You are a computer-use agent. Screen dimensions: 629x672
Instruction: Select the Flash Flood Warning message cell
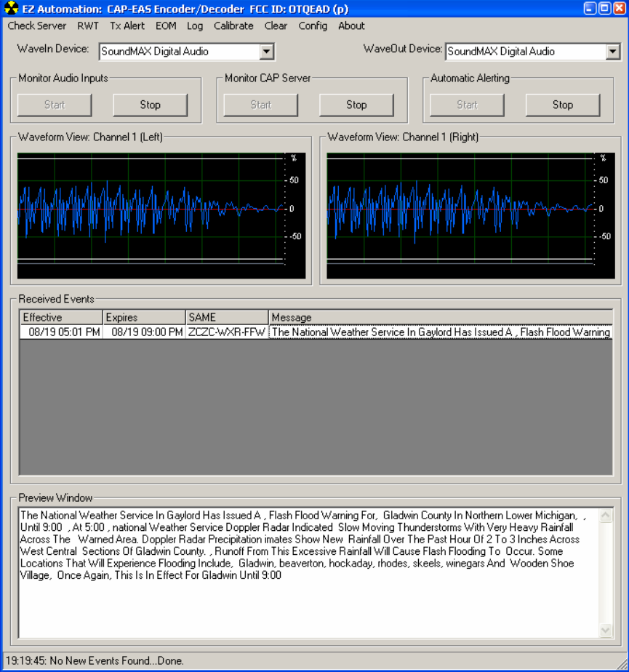(441, 332)
